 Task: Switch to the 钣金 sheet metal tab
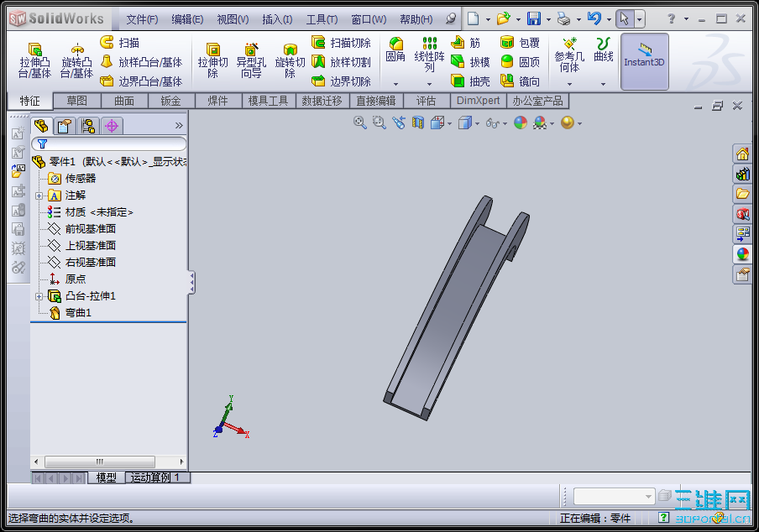171,101
